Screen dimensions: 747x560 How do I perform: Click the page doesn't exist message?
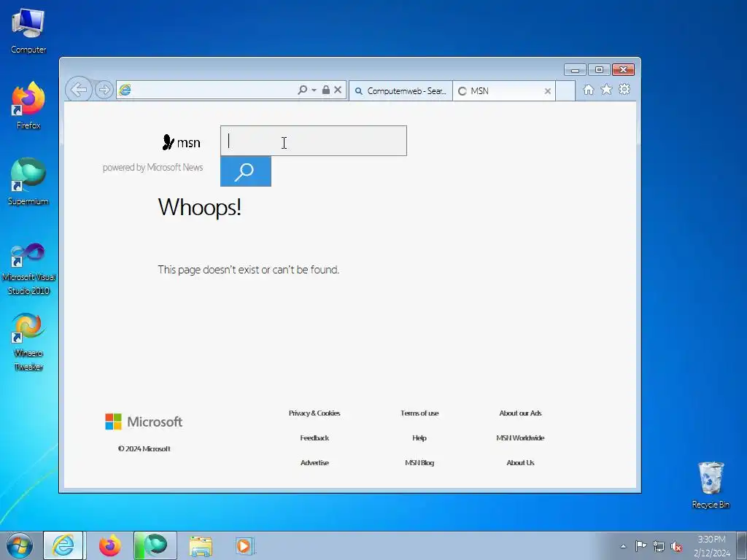point(248,270)
